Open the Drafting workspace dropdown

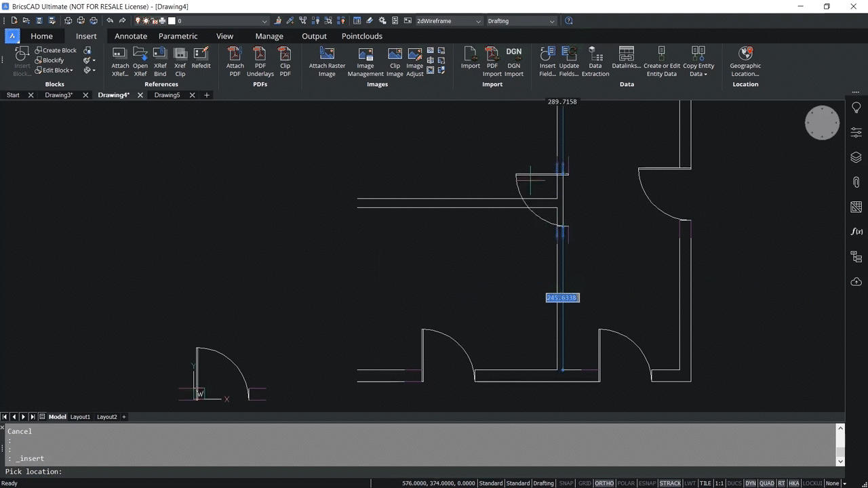click(521, 21)
